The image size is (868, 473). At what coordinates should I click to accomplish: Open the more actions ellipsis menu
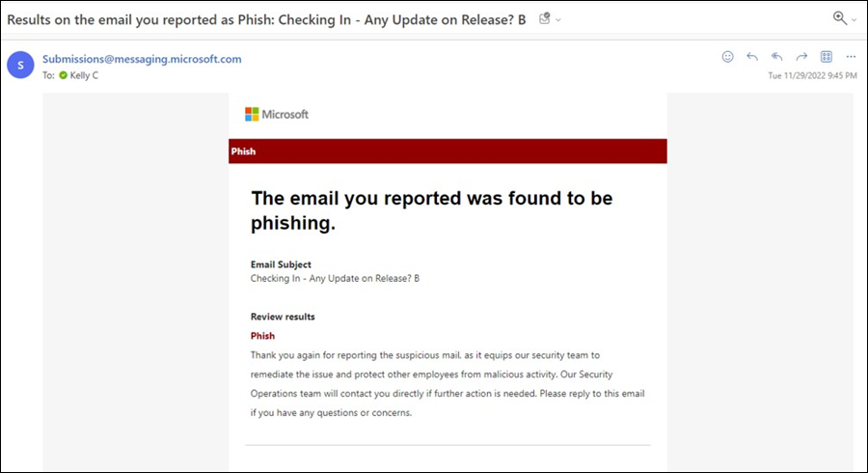pyautogui.click(x=851, y=57)
